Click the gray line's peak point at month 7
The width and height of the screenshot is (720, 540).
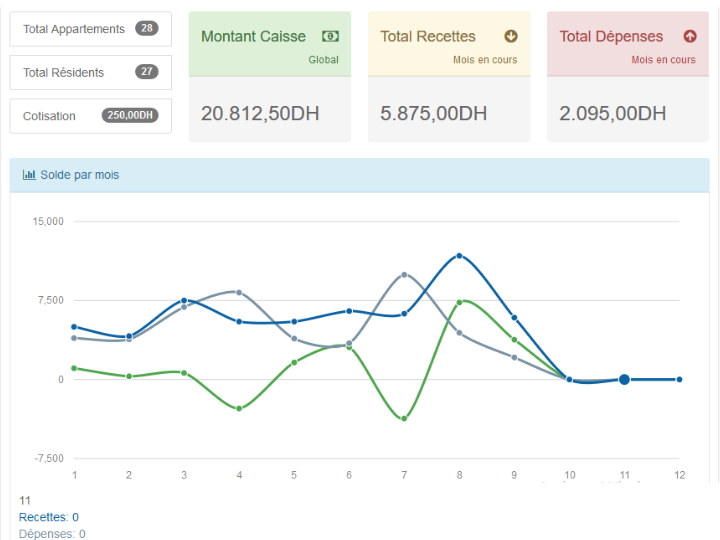coord(404,274)
